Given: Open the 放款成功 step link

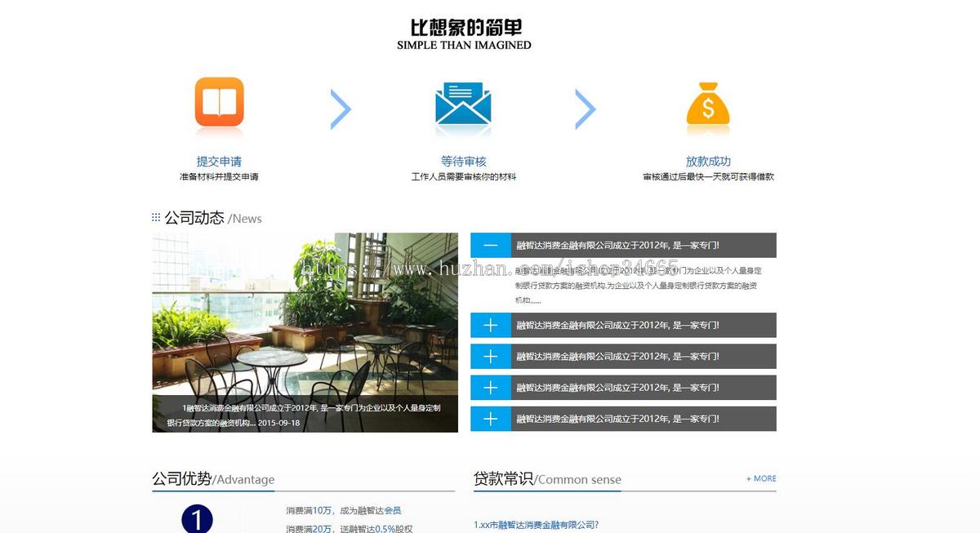Looking at the screenshot, I should coord(708,162).
